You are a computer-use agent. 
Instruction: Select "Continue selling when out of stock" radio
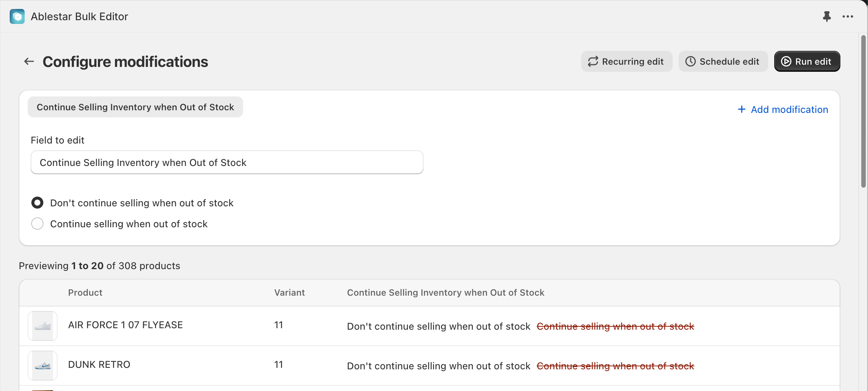click(37, 224)
